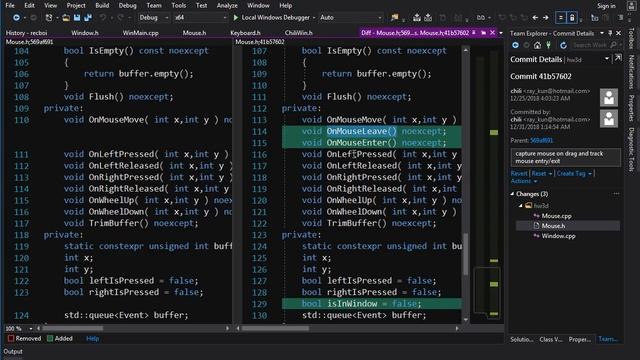Click the Help link below the diff
The image size is (640, 360).
93,338
